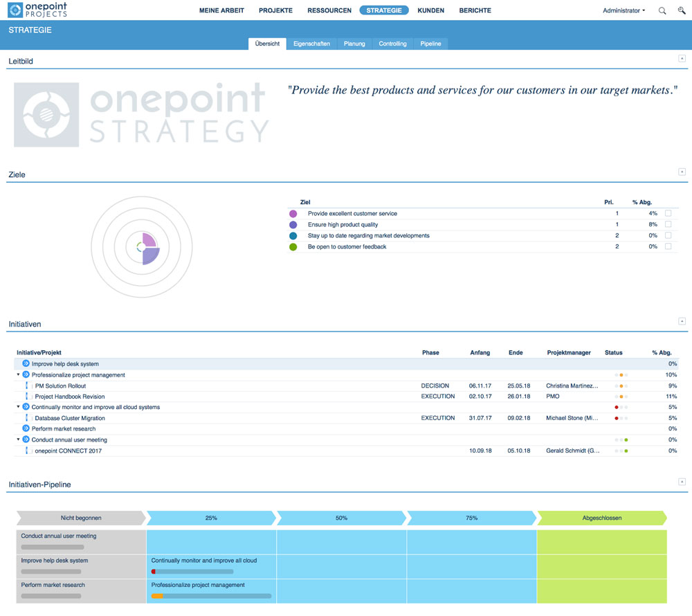Switch to the Controlling tab
This screenshot has width=692, height=616.
(x=392, y=44)
